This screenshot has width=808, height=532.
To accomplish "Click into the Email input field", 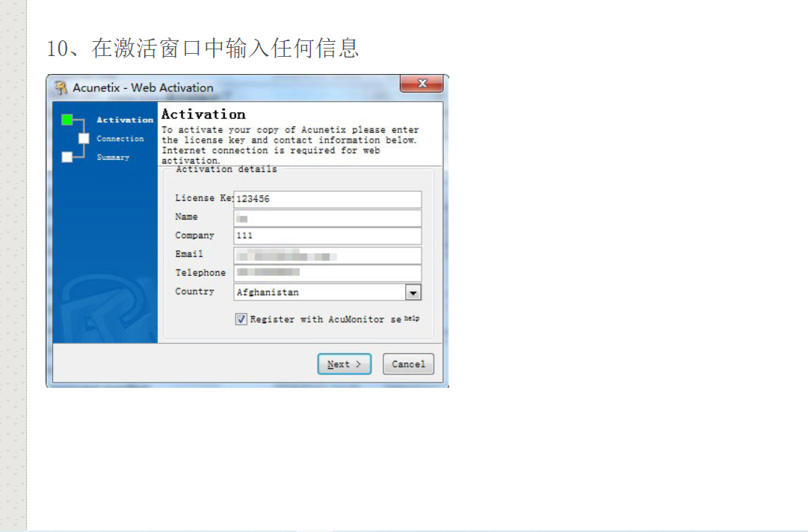I will pyautogui.click(x=327, y=256).
